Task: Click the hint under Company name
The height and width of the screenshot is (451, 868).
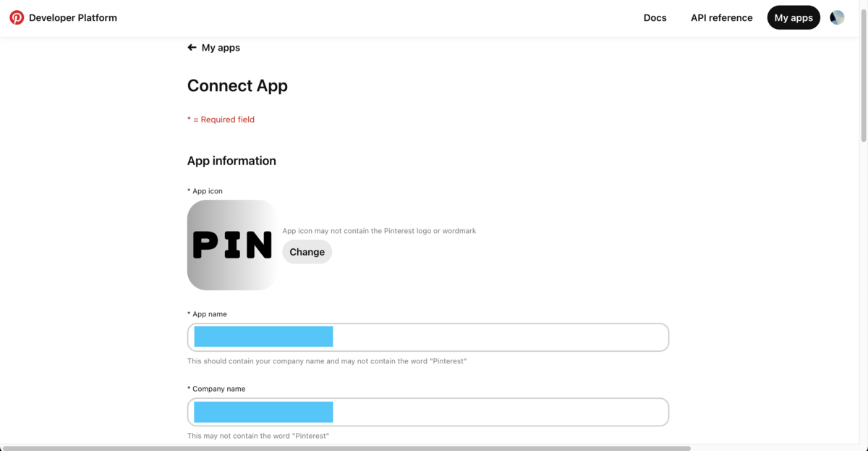Action: point(258,436)
